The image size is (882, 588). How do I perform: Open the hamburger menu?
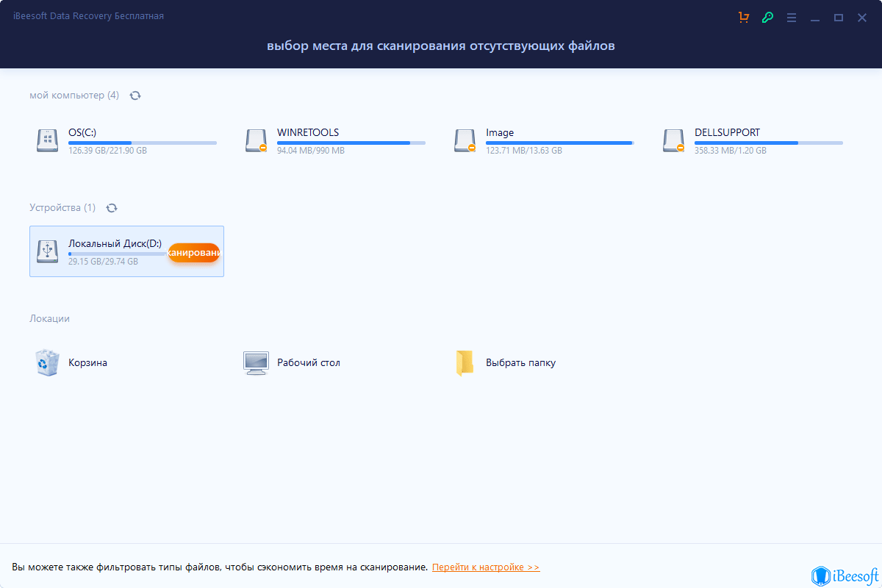(792, 17)
